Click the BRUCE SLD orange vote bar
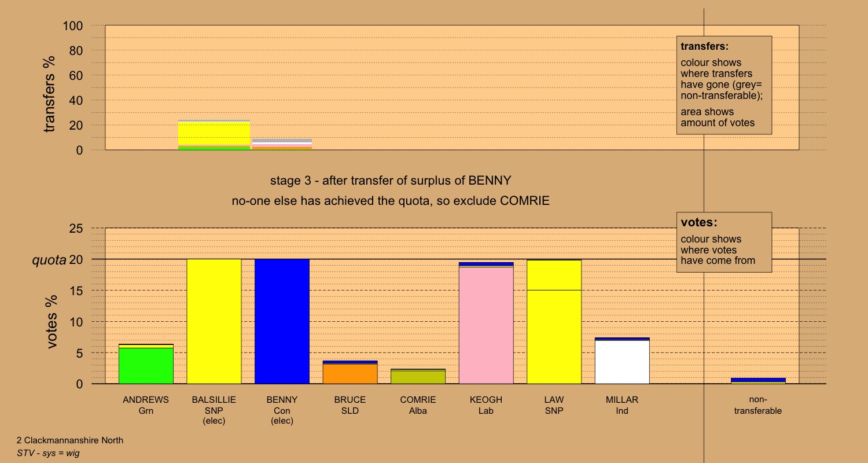The image size is (868, 463). 350,372
